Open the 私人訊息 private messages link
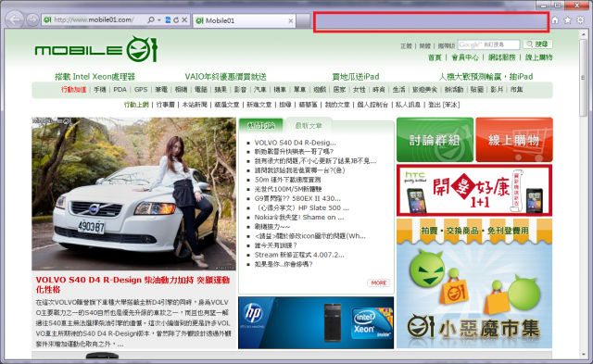Image resolution: width=593 pixels, height=364 pixels. pyautogui.click(x=408, y=105)
